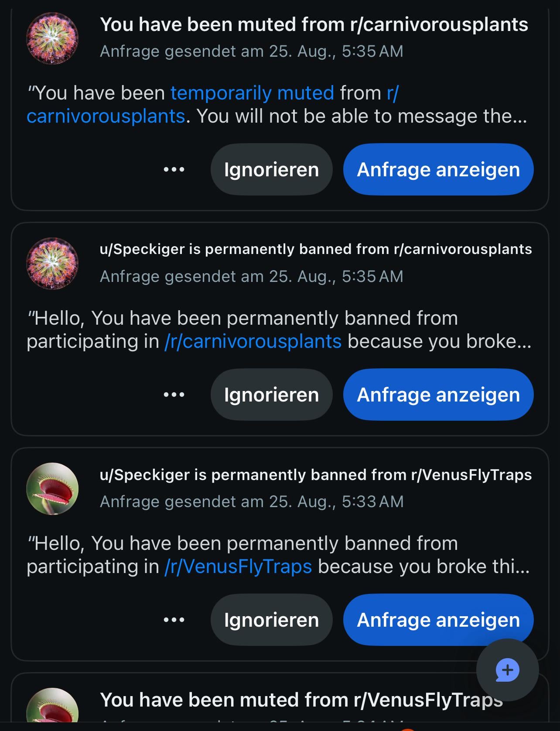The image size is (560, 731).
Task: Ignore the carnivorousplants permanent ban request
Action: [271, 395]
